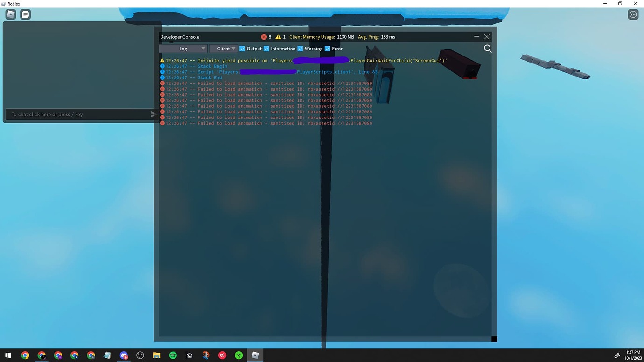
Task: Open the three-dots settings menu icon
Action: 633,14
